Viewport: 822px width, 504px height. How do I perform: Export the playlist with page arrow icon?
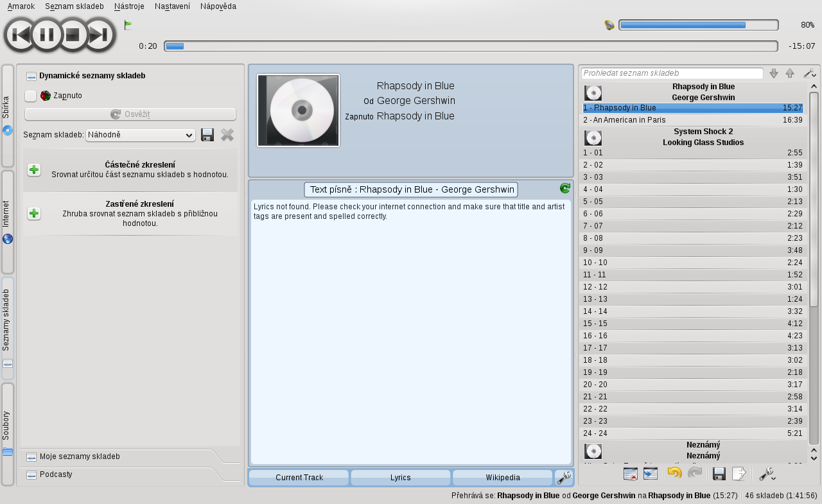coord(739,474)
